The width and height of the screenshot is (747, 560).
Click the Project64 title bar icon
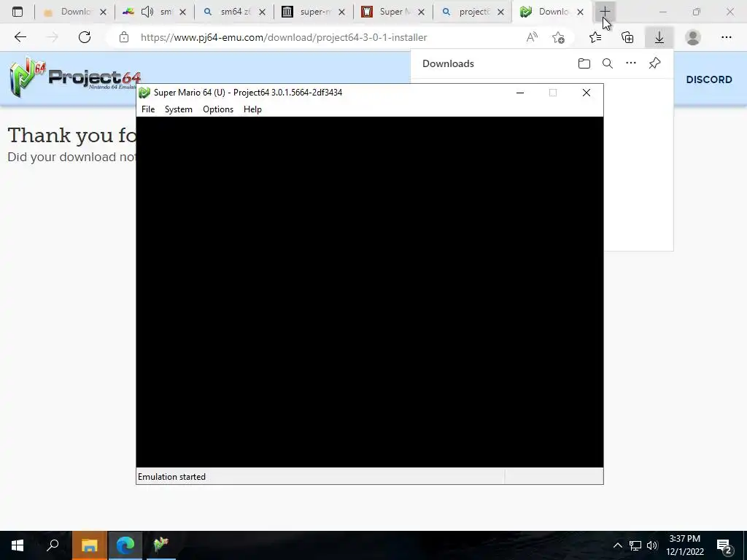(x=144, y=93)
